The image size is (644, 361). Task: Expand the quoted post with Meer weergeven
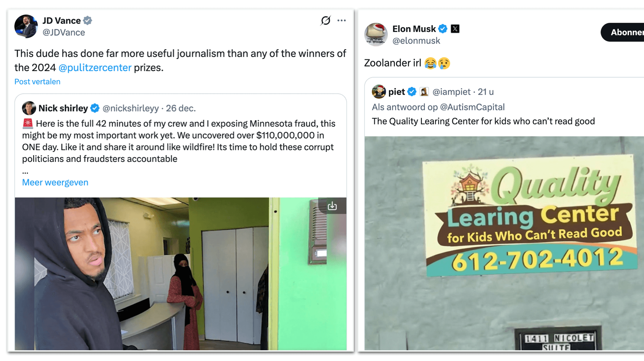tap(55, 182)
